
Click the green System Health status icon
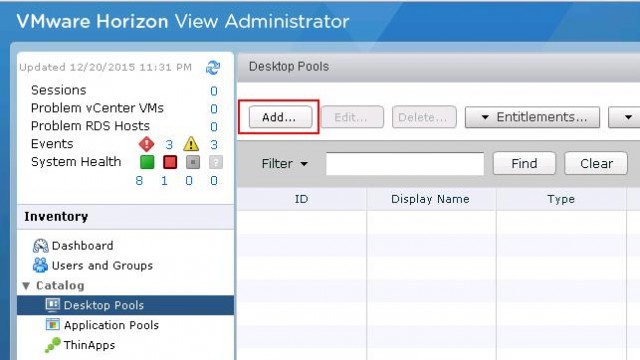pos(147,162)
